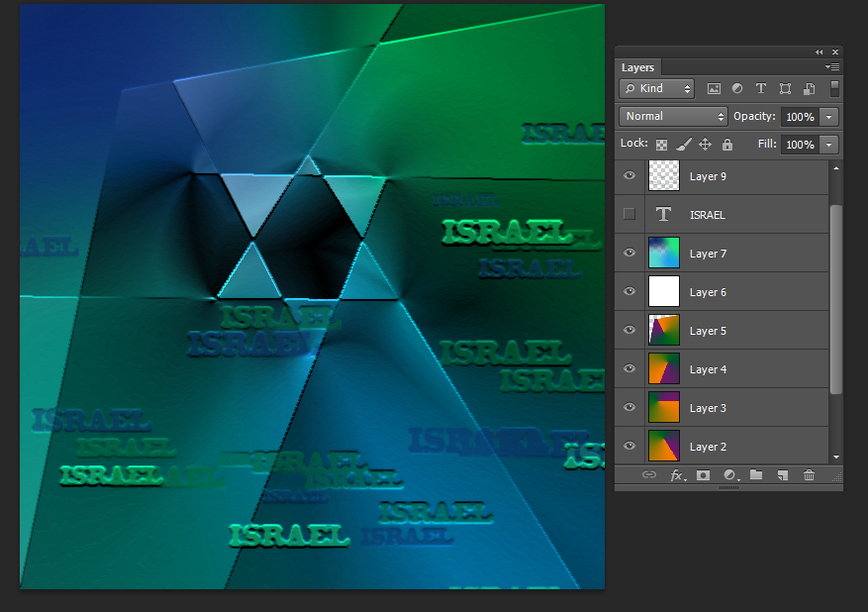Filter layers by smart objects icon
Viewport: 868px width, 612px height.
point(809,88)
